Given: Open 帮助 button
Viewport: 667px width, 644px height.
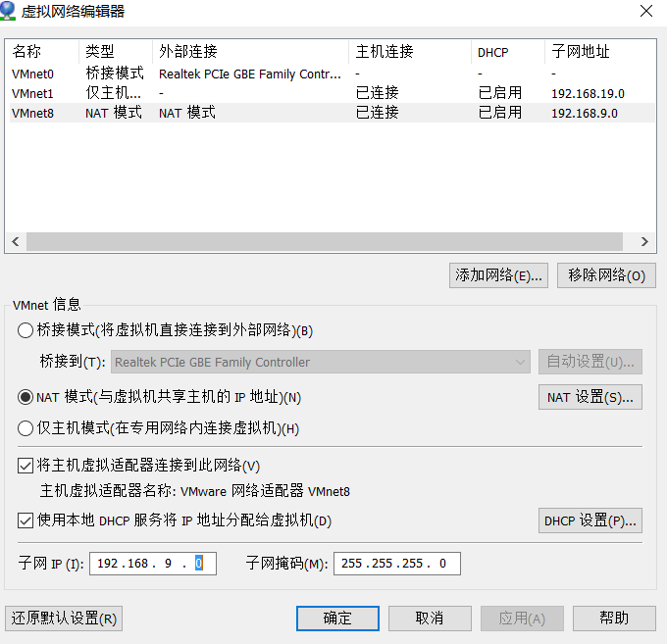Looking at the screenshot, I should point(614,619).
